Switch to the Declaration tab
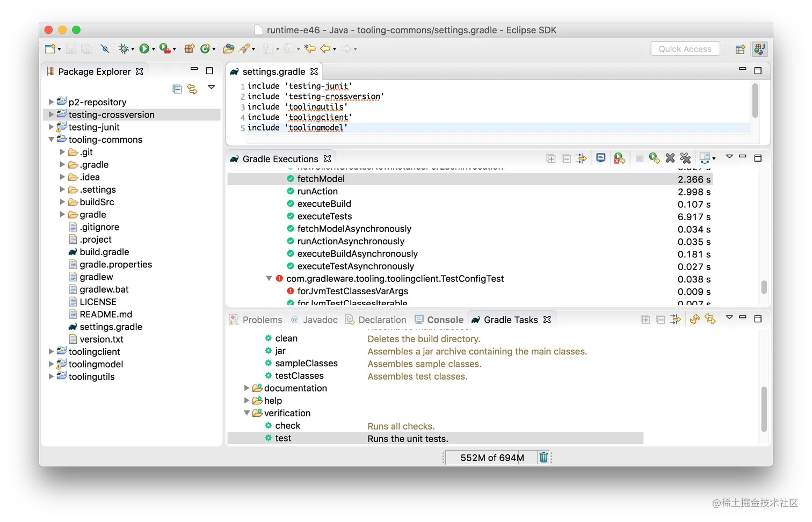This screenshot has width=812, height=522. click(376, 320)
